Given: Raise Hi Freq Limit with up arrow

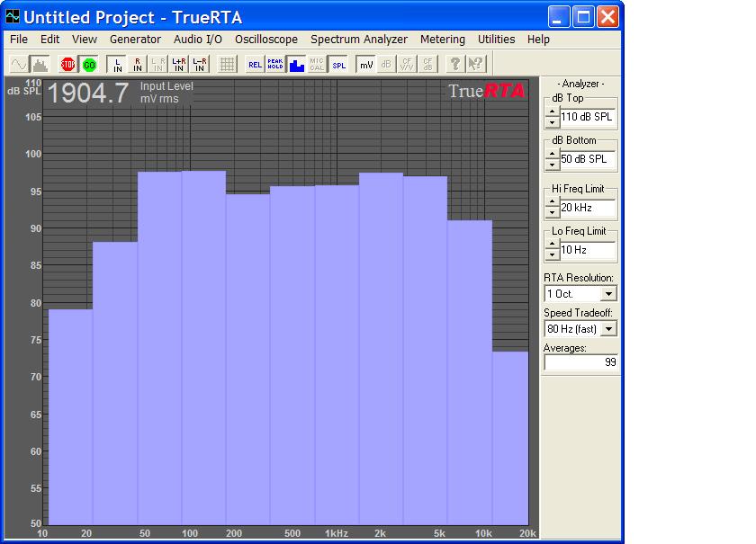Looking at the screenshot, I should pos(552,202).
